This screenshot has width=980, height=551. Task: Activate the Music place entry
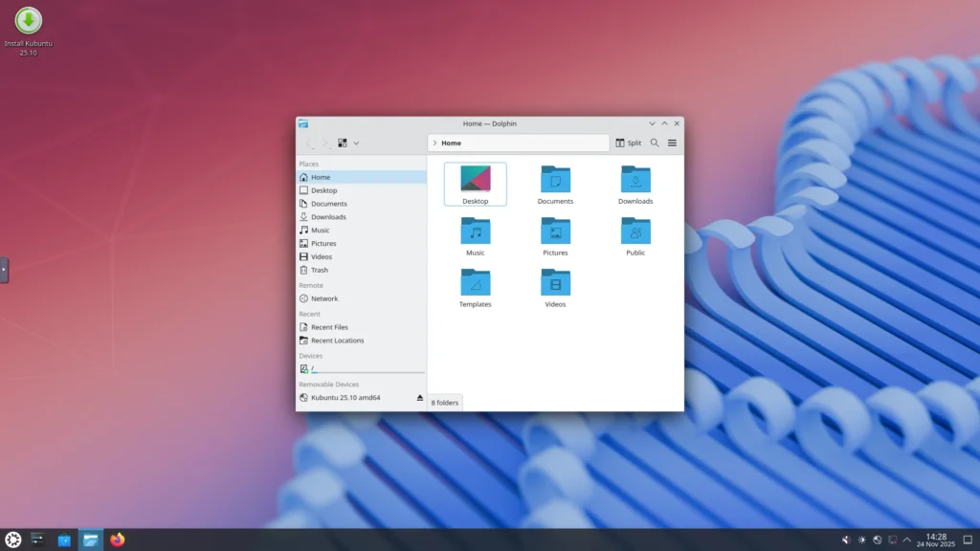point(320,230)
